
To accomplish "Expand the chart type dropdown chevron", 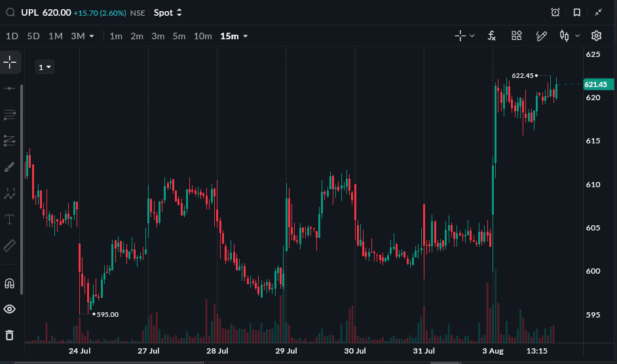I will (577, 36).
